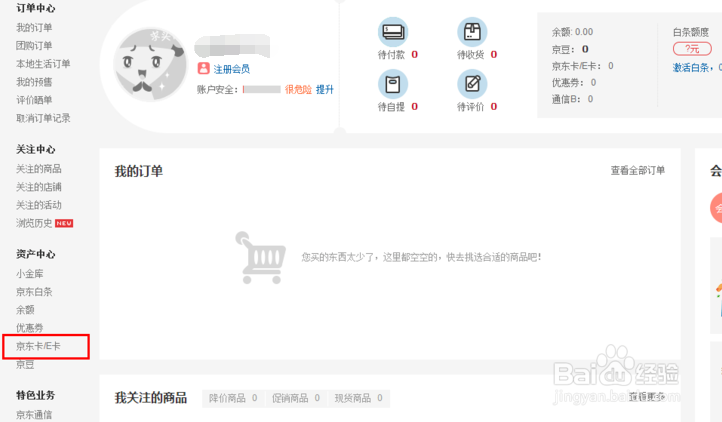The width and height of the screenshot is (722, 422).
Task: Open 京东通信 in the sidebar
Action: [x=34, y=415]
